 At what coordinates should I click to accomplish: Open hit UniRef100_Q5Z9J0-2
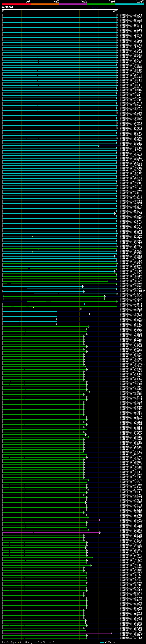click(132, 161)
